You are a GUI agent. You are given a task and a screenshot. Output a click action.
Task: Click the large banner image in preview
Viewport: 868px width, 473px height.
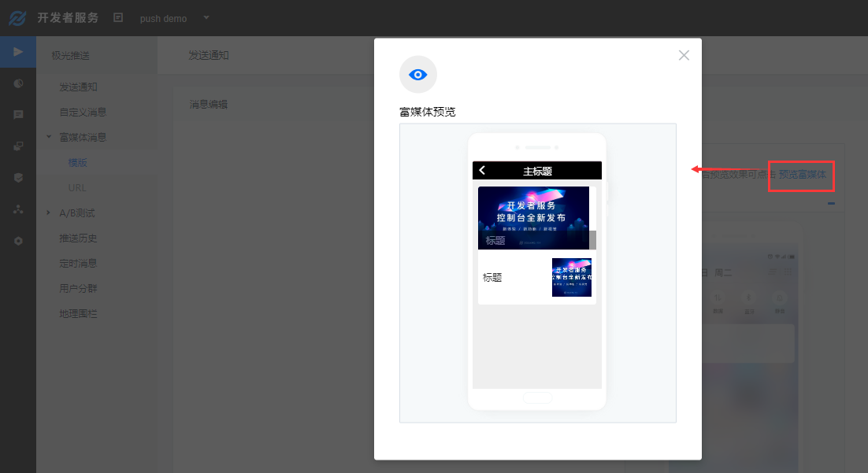534,218
